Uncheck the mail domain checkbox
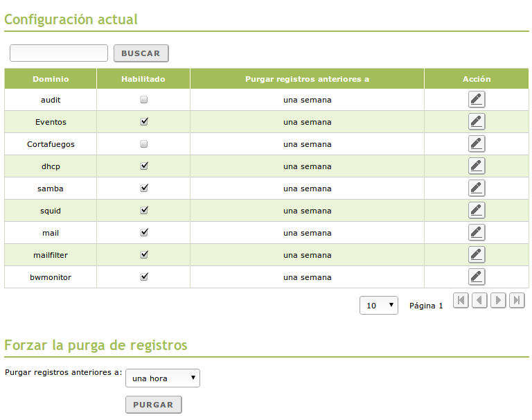532x420 pixels. point(144,233)
